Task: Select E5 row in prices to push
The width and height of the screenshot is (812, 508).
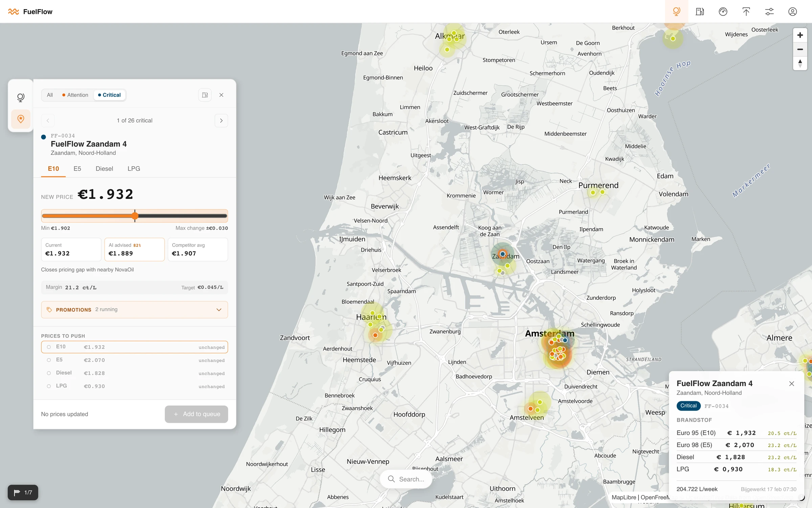Action: [134, 360]
